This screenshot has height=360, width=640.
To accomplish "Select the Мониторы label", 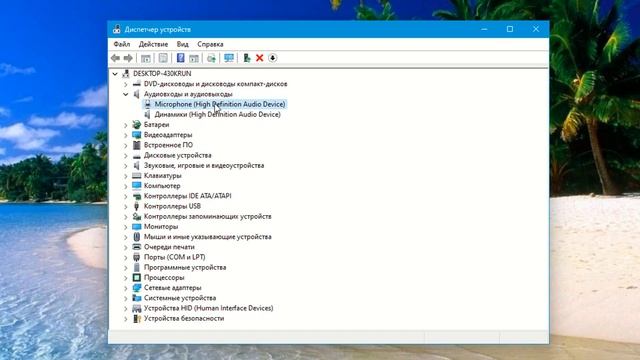I will pyautogui.click(x=161, y=227).
